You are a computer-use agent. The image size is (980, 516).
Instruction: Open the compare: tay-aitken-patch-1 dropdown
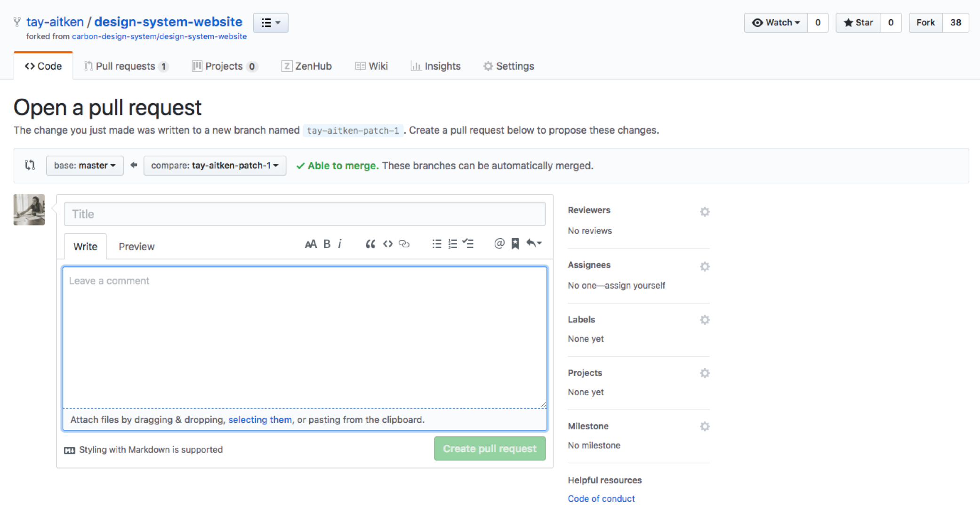click(x=215, y=166)
